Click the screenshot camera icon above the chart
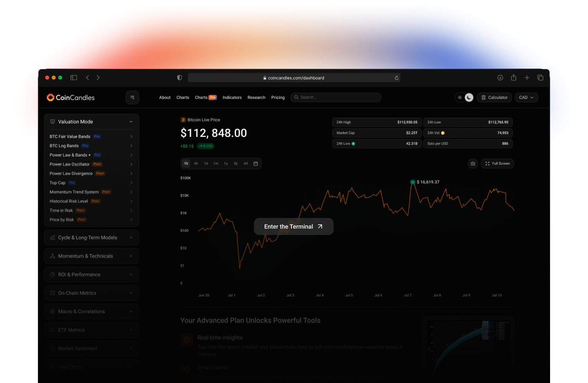588x383 pixels. [x=473, y=164]
